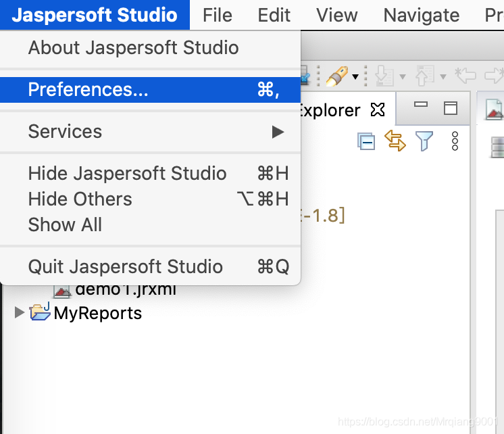Click report icon in right panel tab

tap(495, 110)
